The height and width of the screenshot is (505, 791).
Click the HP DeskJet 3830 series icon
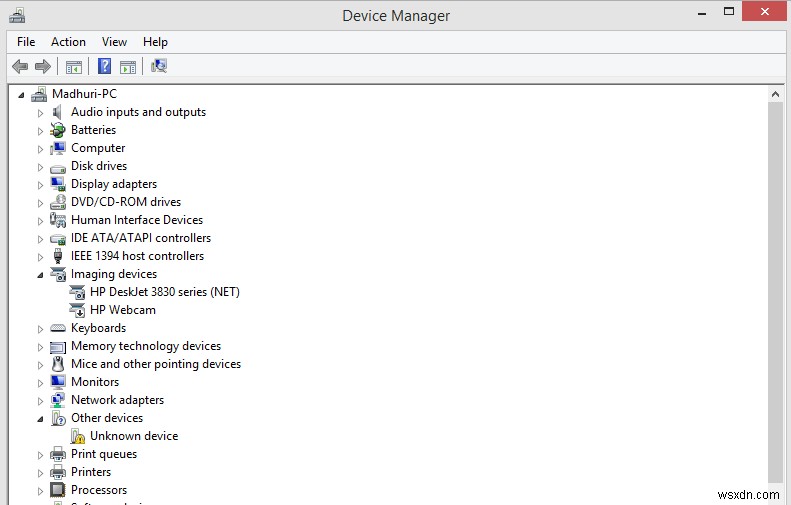coord(77,292)
